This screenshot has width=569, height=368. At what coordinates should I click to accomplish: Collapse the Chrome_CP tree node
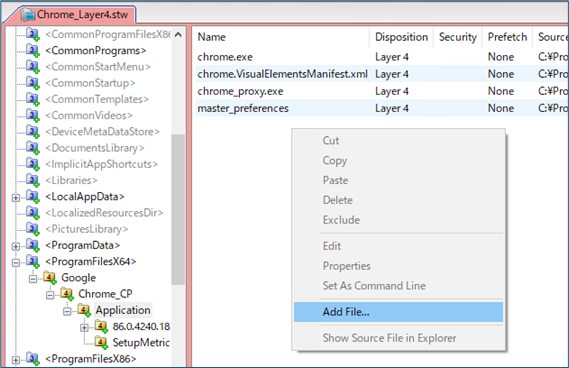pyautogui.click(x=50, y=295)
